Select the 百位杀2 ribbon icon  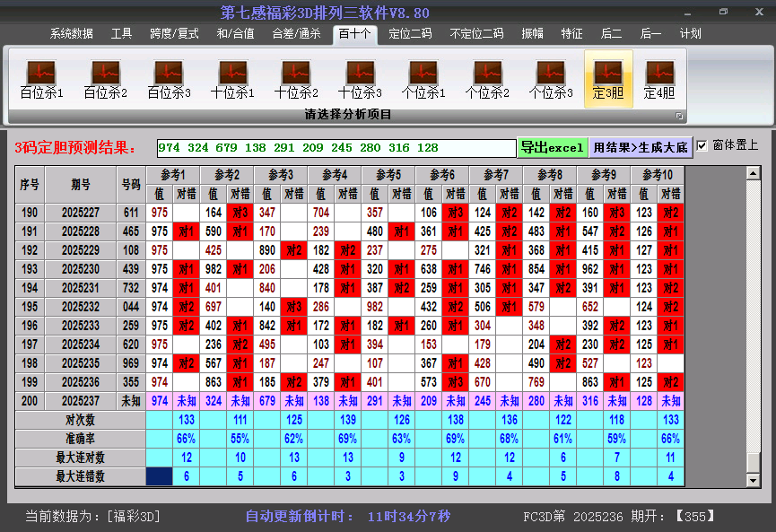105,79
